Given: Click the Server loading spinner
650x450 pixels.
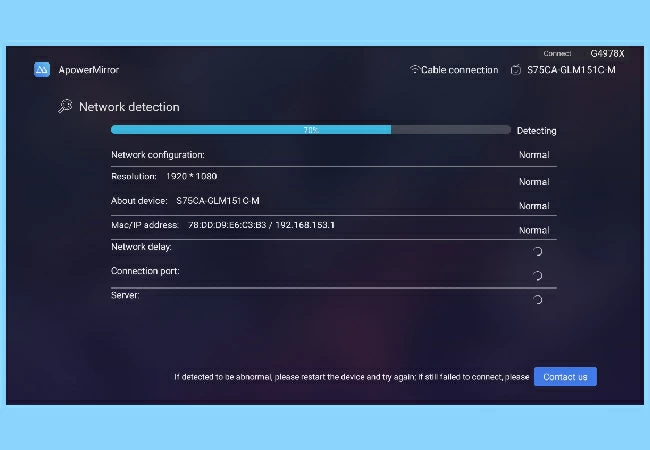Looking at the screenshot, I should [x=537, y=300].
